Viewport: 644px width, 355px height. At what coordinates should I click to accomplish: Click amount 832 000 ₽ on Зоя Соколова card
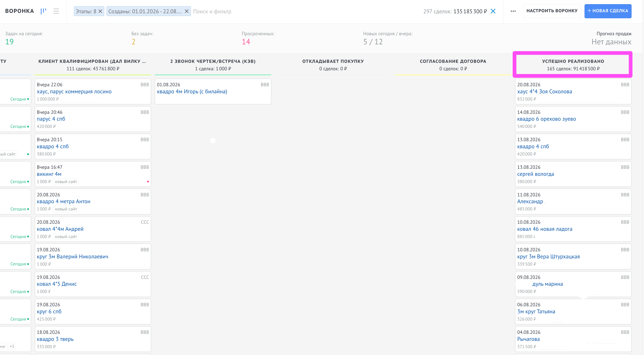pos(527,99)
